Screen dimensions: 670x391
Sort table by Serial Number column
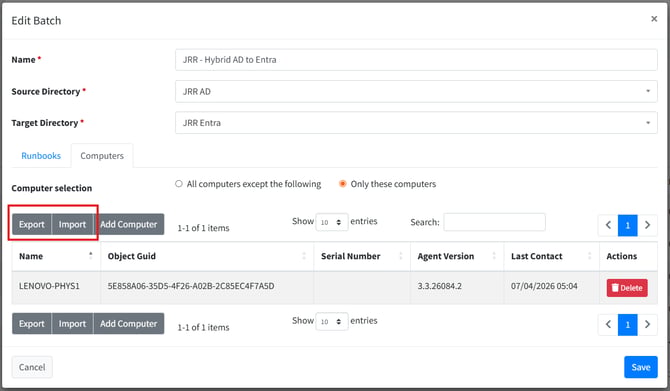(362, 256)
